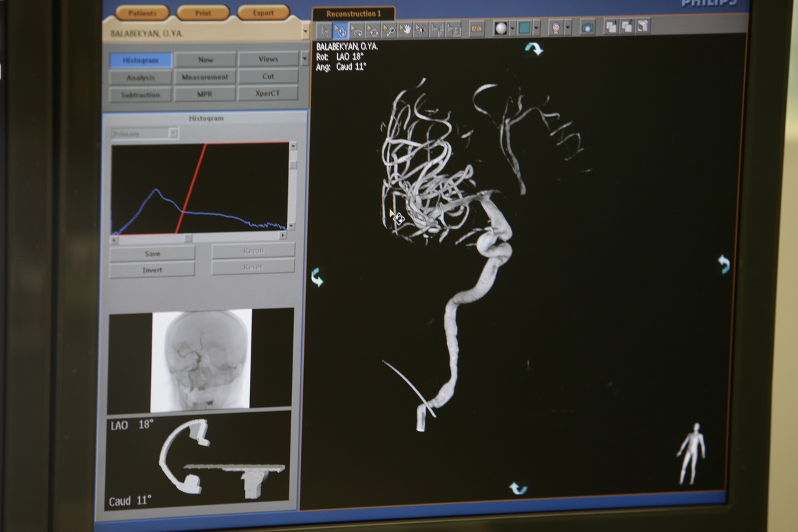This screenshot has height=532, width=798.
Task: Click the rotate-right arrow beside the 3D view
Action: tap(724, 265)
